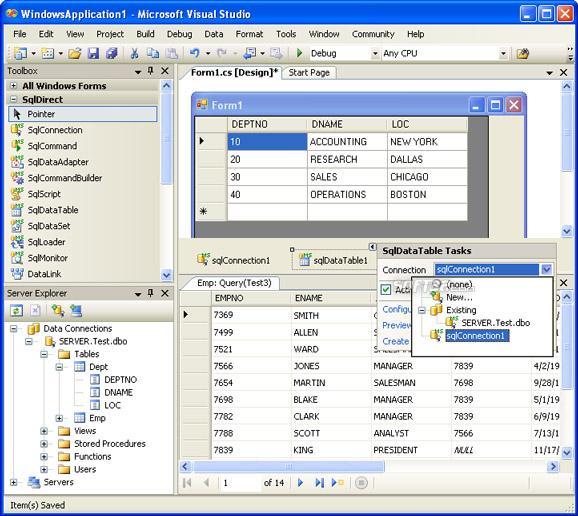Switch to the Start Page tab
The width and height of the screenshot is (578, 516).
[x=309, y=73]
